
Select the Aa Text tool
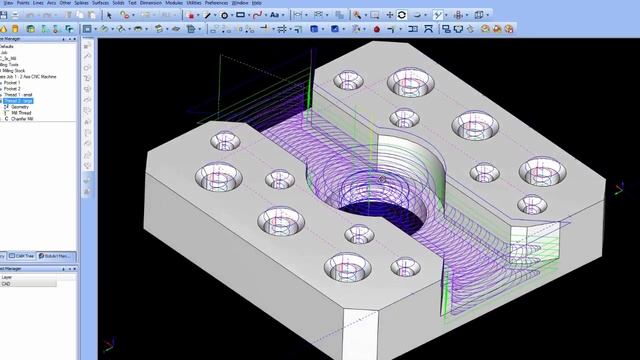[274, 15]
